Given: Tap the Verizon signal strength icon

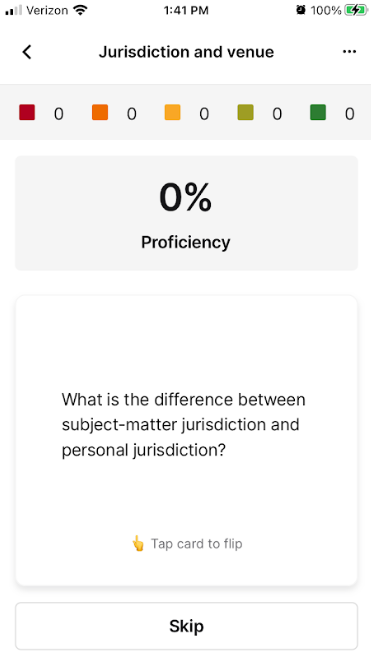Looking at the screenshot, I should coord(13,11).
